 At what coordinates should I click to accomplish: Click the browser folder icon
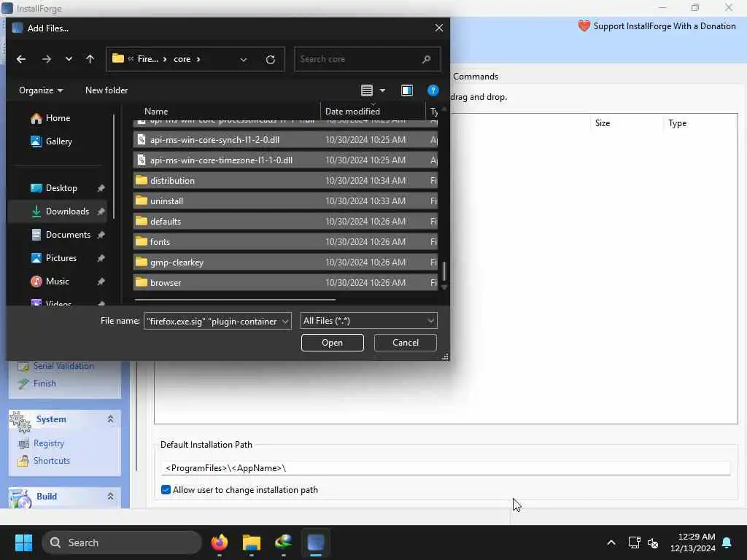(x=141, y=282)
